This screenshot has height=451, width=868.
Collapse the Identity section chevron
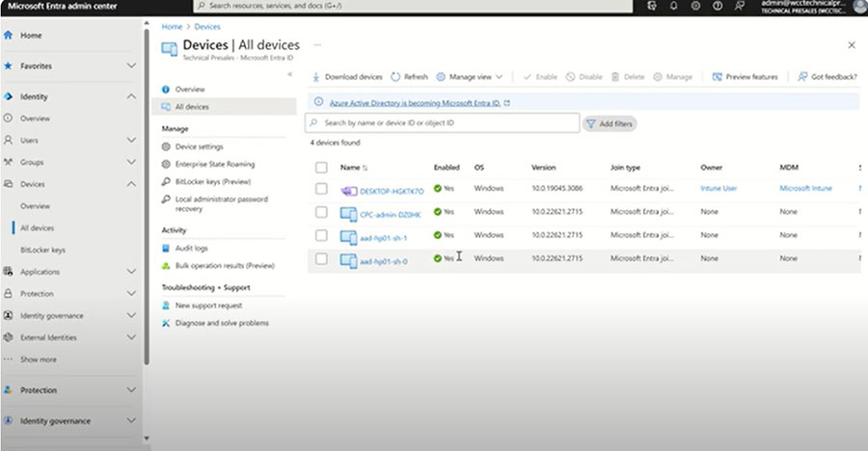pos(131,96)
